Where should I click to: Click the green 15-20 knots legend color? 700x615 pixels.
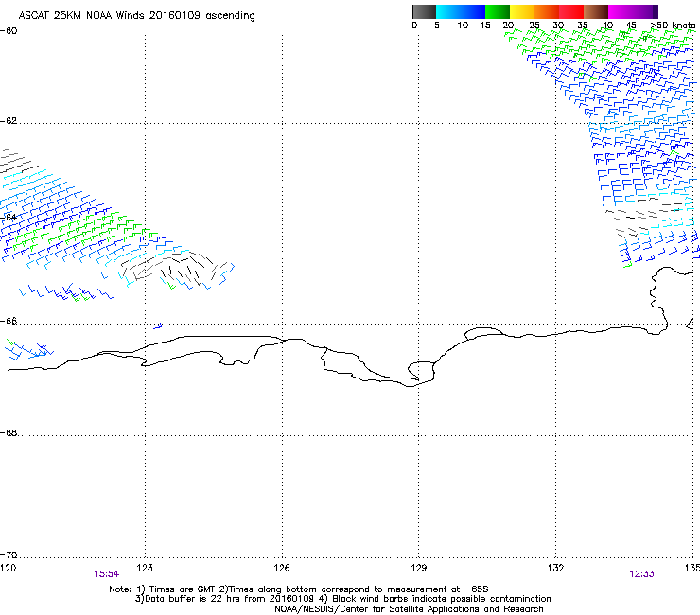click(498, 11)
